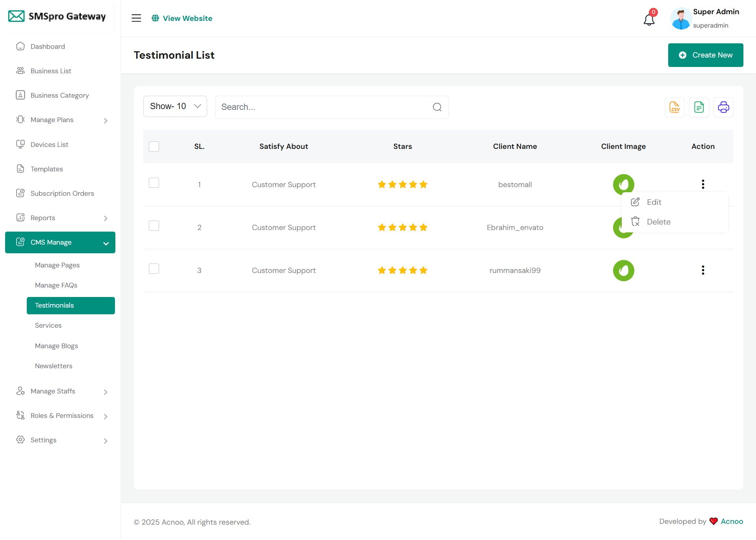The height and width of the screenshot is (540, 756).
Task: Select the Ebrahim_envato row checkbox
Action: pyautogui.click(x=154, y=226)
